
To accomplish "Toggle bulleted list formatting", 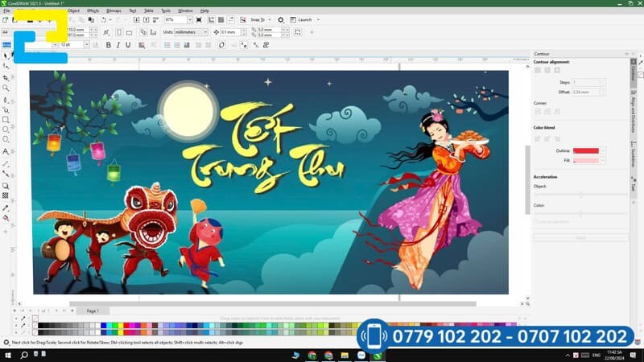I will tap(167, 45).
